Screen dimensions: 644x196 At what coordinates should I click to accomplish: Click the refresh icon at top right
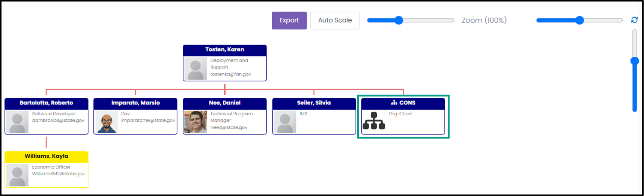634,20
